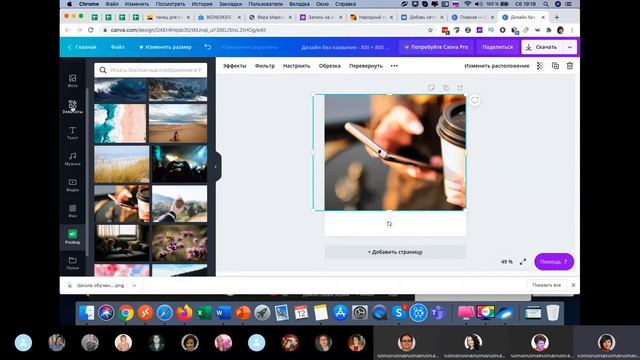The height and width of the screenshot is (360, 640).
Task: Click the add notes icon above page
Action: point(431,88)
